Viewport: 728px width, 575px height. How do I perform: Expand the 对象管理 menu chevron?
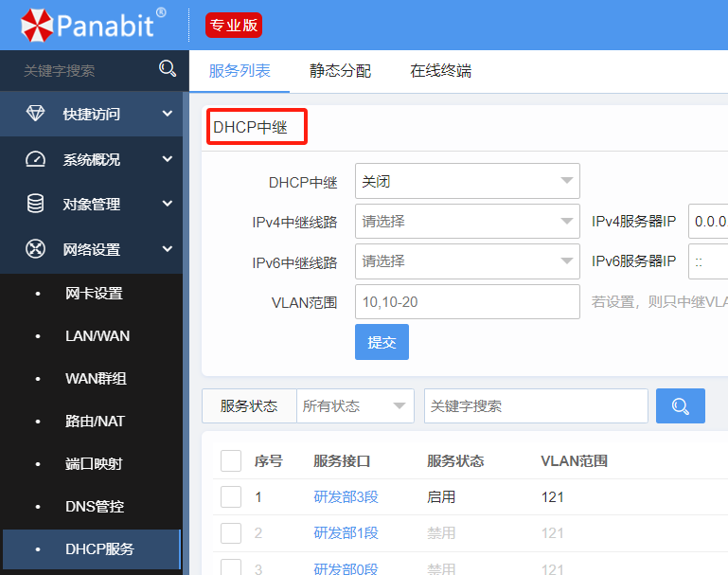coord(168,204)
